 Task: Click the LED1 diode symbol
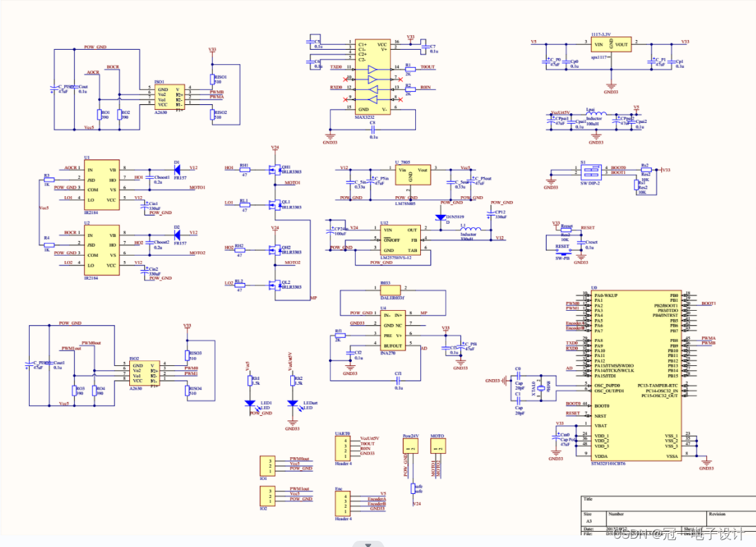pyautogui.click(x=250, y=403)
